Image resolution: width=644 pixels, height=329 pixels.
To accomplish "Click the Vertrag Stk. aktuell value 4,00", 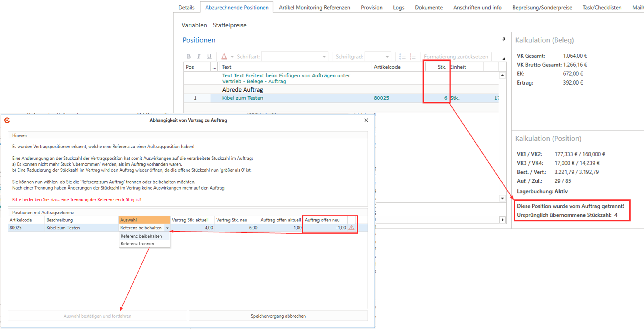I will [x=209, y=228].
